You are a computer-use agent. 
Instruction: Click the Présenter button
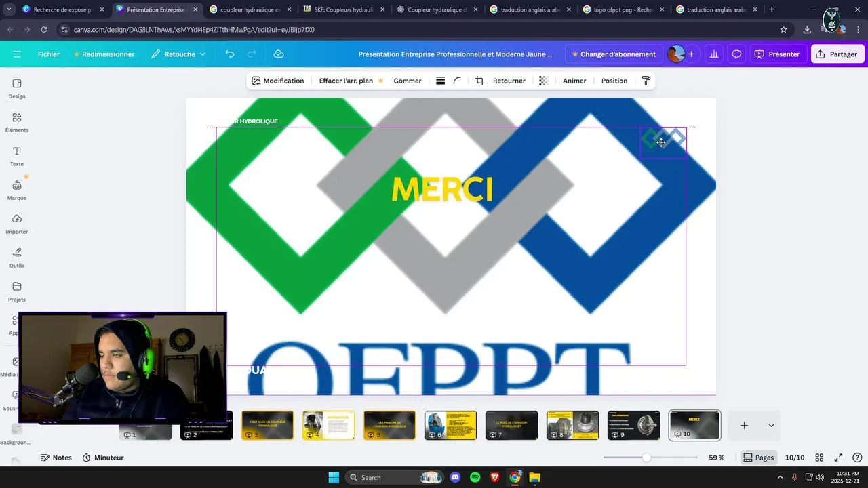[777, 54]
